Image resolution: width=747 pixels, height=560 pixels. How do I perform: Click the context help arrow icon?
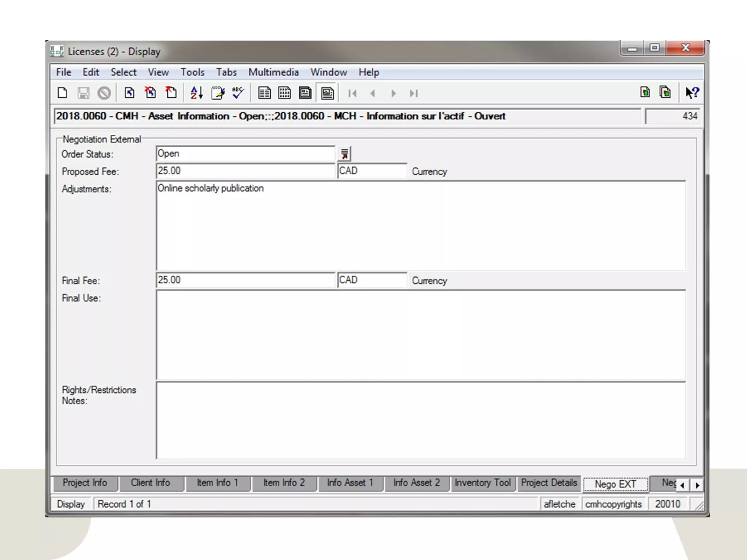coord(692,93)
